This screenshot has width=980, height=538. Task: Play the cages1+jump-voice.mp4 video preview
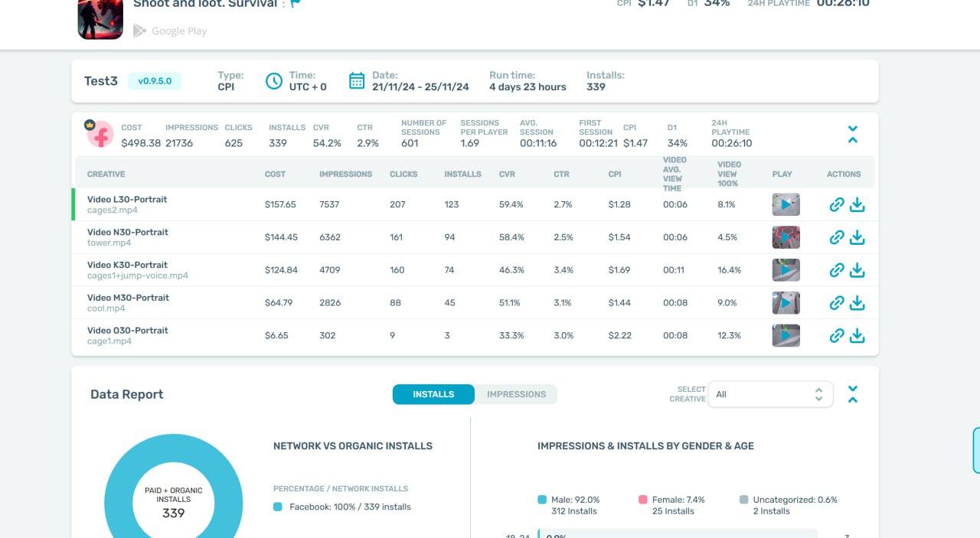pos(786,269)
